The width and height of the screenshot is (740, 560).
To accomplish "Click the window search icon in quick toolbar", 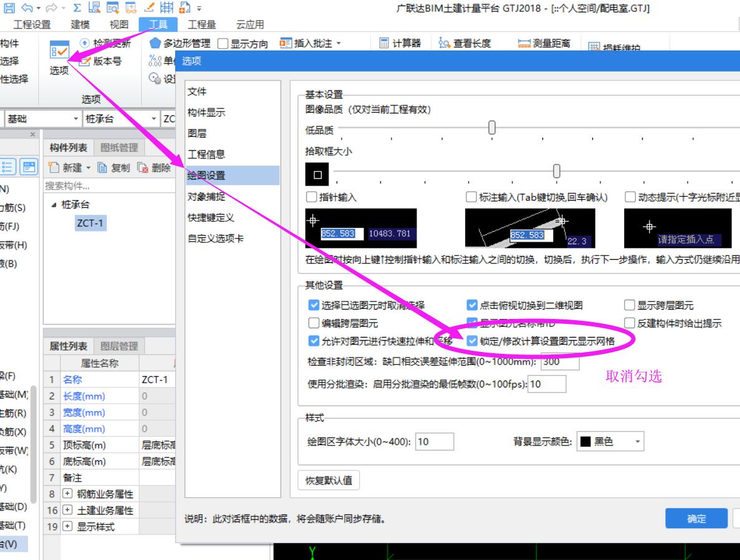I will (113, 7).
